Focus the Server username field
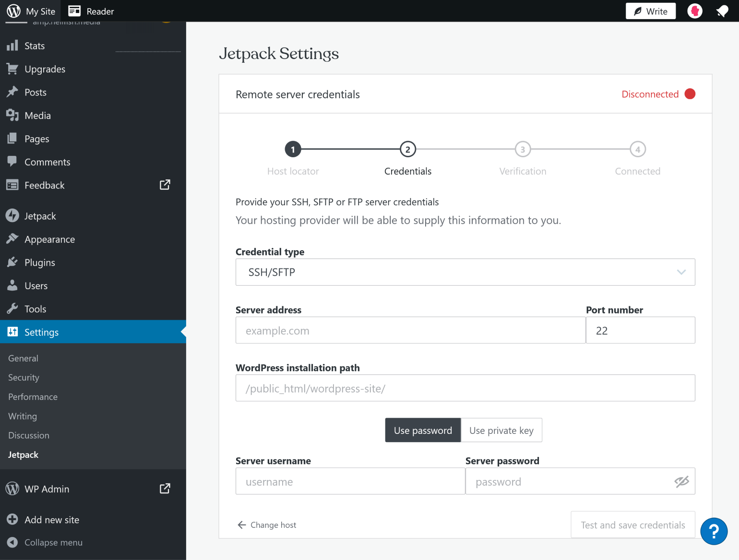Viewport: 739px width, 560px height. (x=350, y=481)
